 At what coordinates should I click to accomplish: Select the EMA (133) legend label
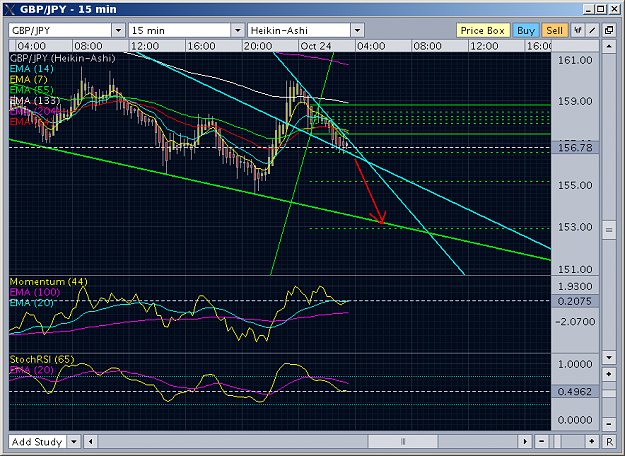click(35, 100)
